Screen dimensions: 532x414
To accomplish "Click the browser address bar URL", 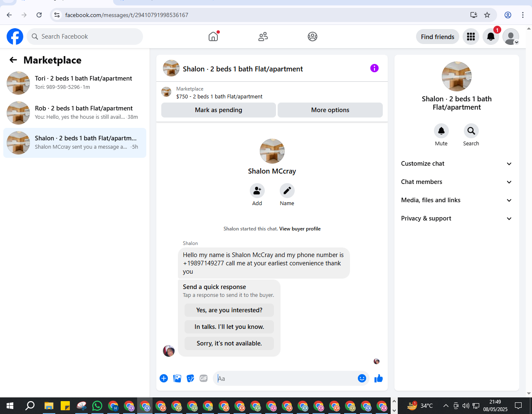I will (x=127, y=15).
